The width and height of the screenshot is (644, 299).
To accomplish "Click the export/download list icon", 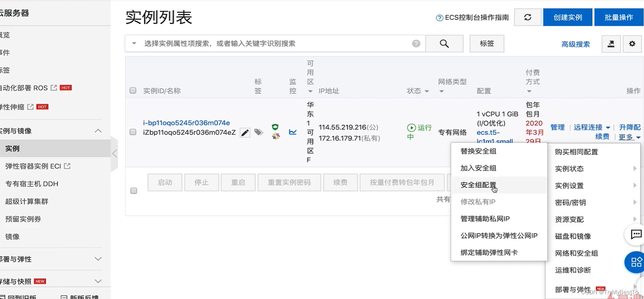I will [x=611, y=44].
